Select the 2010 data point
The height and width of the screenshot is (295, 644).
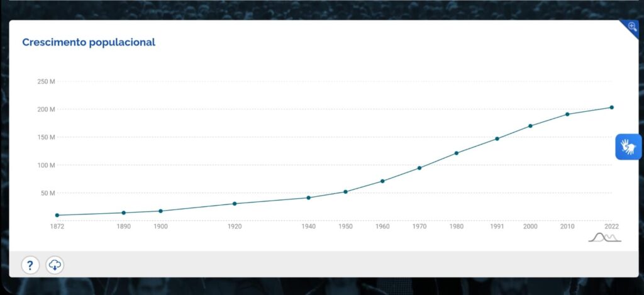567,114
